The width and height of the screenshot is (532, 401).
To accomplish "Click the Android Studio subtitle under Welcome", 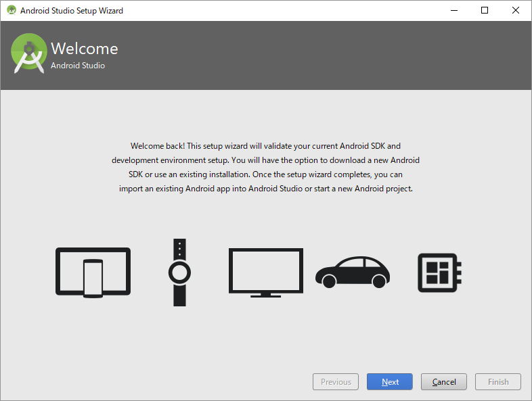I will (78, 66).
